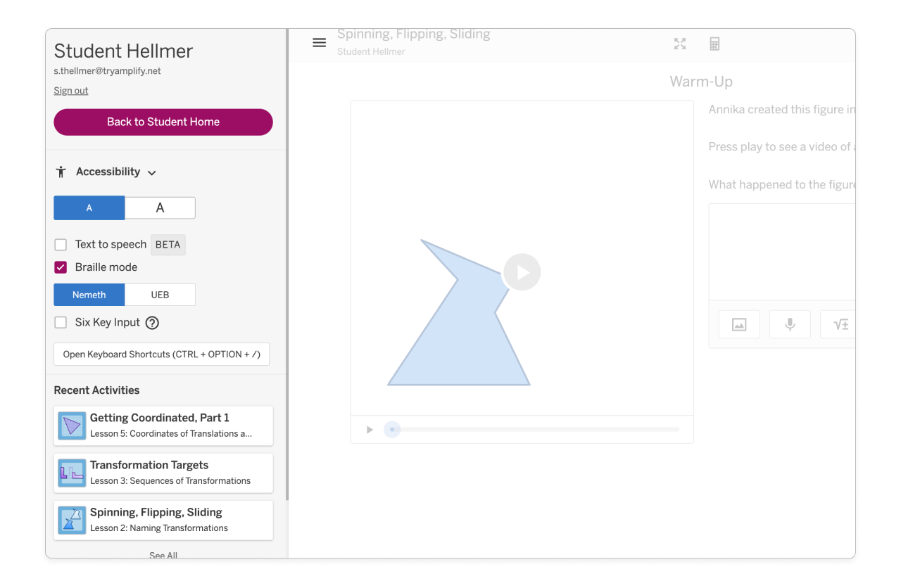Open the lesson navigation hamburger menu
Image resolution: width=901 pixels, height=588 pixels.
[x=319, y=42]
